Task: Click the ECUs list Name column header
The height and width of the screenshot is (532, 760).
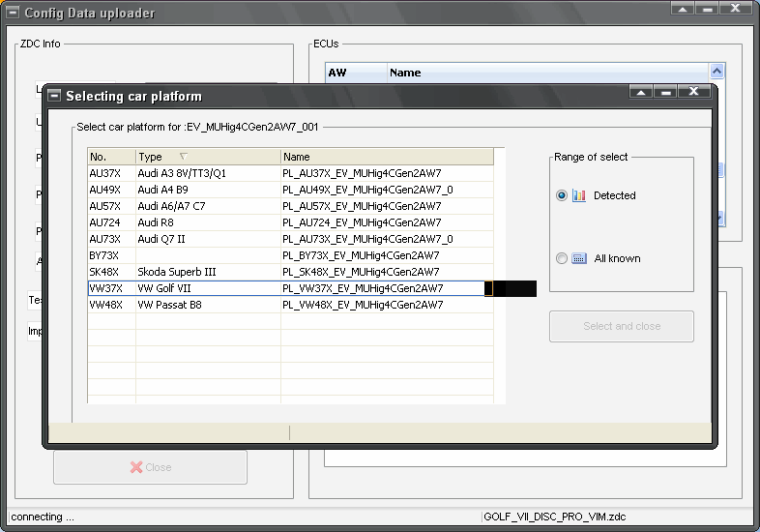Action: (x=547, y=73)
